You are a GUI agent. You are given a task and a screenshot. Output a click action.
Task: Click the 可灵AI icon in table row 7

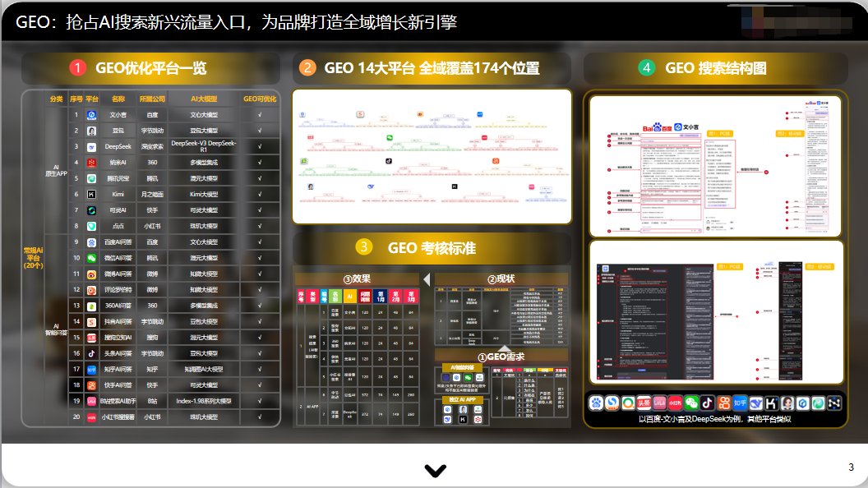pos(92,211)
